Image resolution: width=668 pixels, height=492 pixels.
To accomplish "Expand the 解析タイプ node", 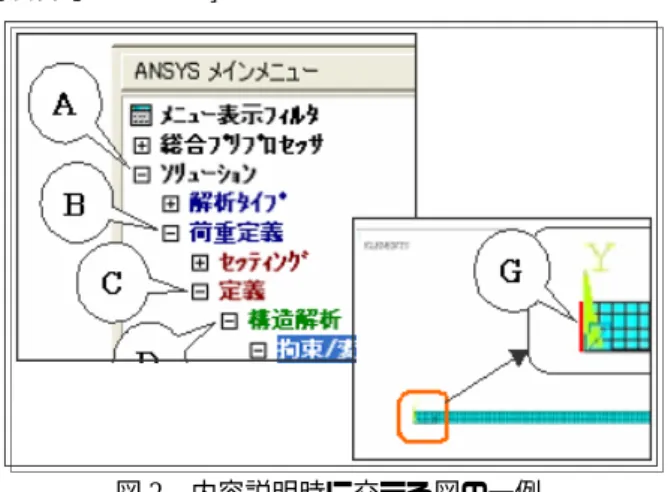I will pyautogui.click(x=170, y=204).
